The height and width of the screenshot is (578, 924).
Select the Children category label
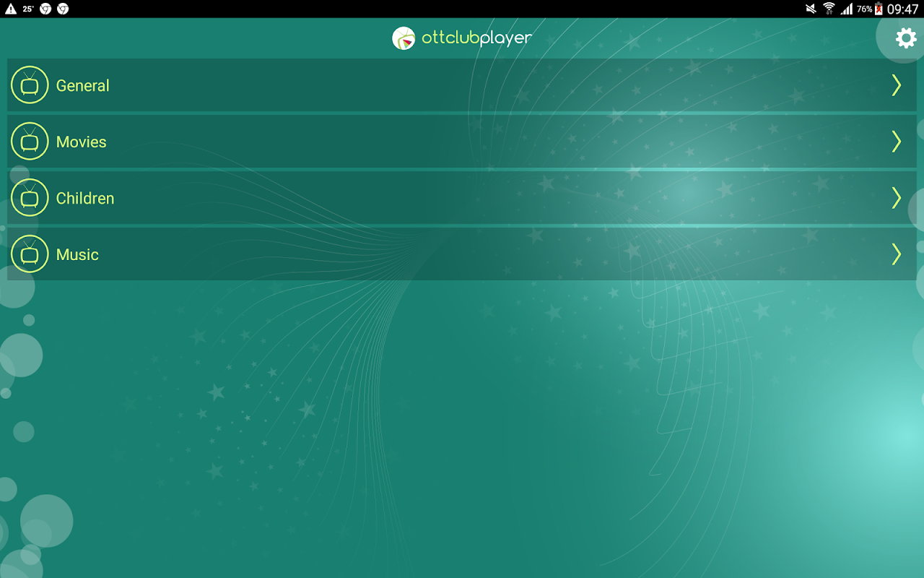pos(85,198)
